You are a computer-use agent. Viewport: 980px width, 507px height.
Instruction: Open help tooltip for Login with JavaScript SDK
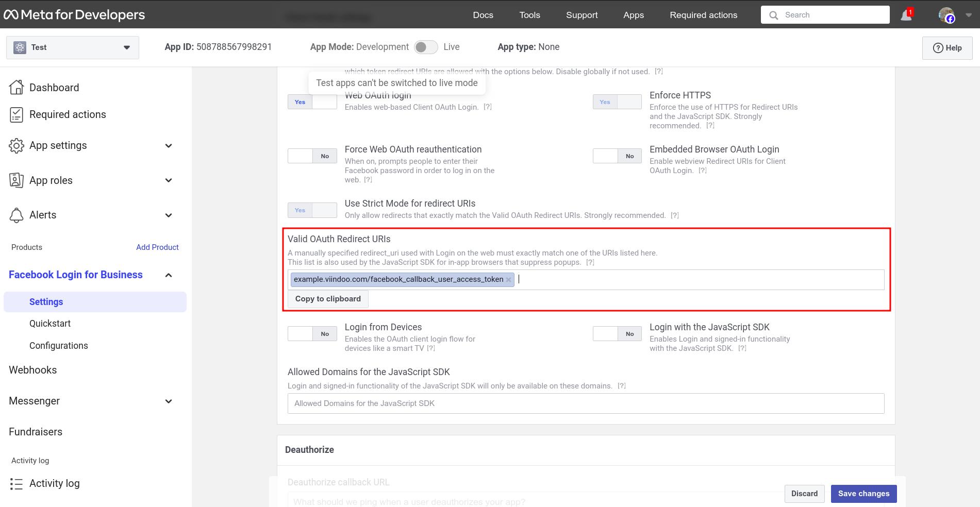[742, 348]
